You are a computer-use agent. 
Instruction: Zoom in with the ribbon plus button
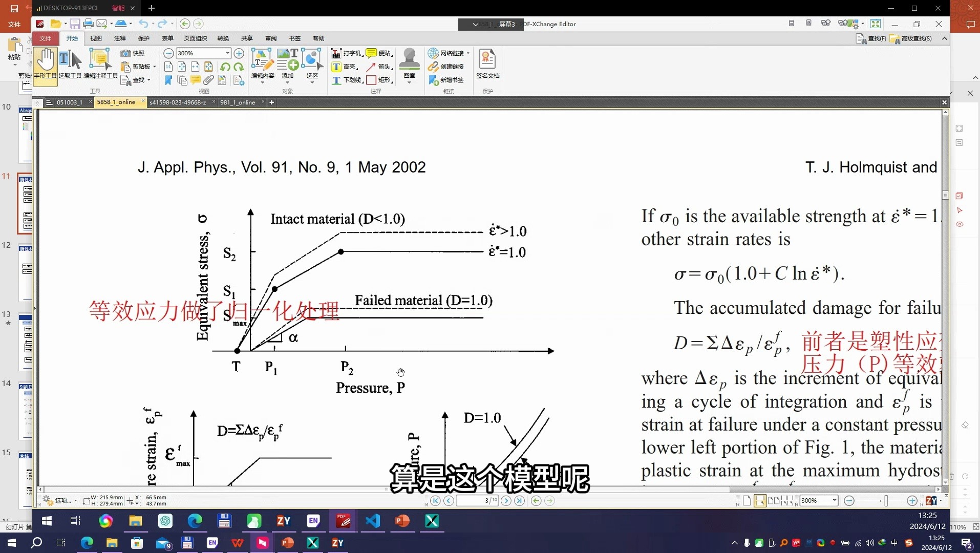239,53
